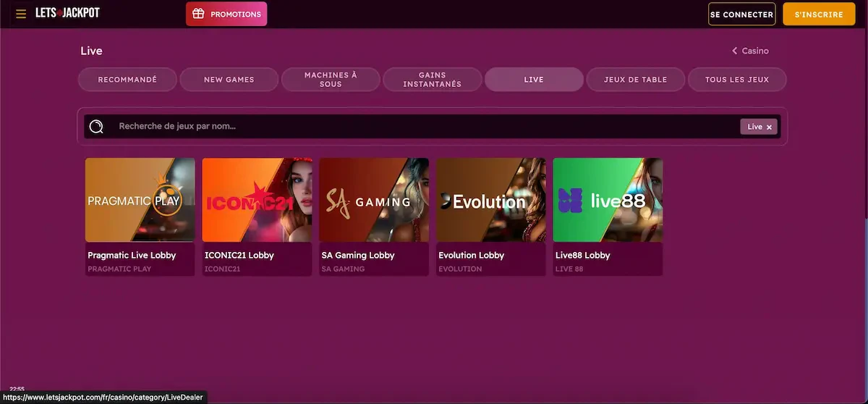Focus the game name search field
This screenshot has height=404, width=868.
420,127
